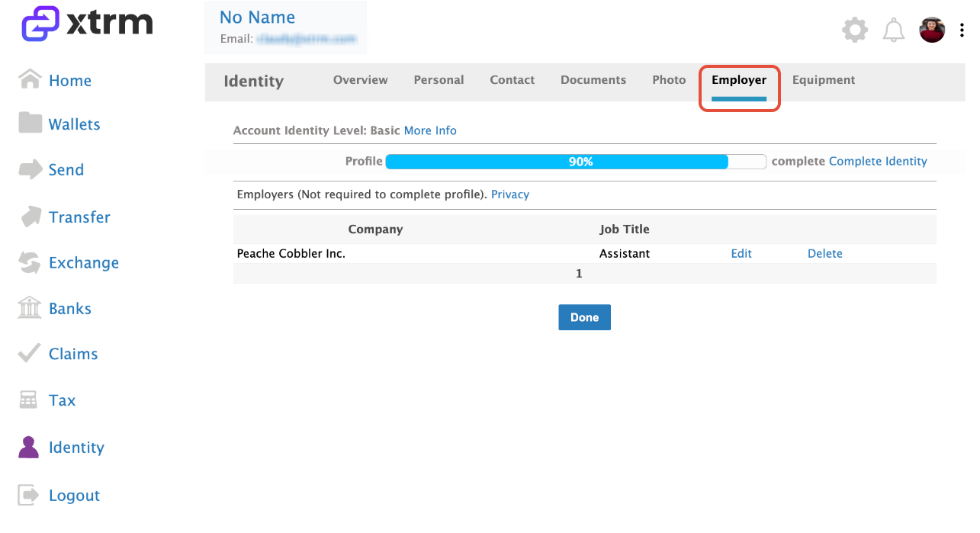980x533 pixels.
Task: Open Identity page from sidebar
Action: point(76,448)
